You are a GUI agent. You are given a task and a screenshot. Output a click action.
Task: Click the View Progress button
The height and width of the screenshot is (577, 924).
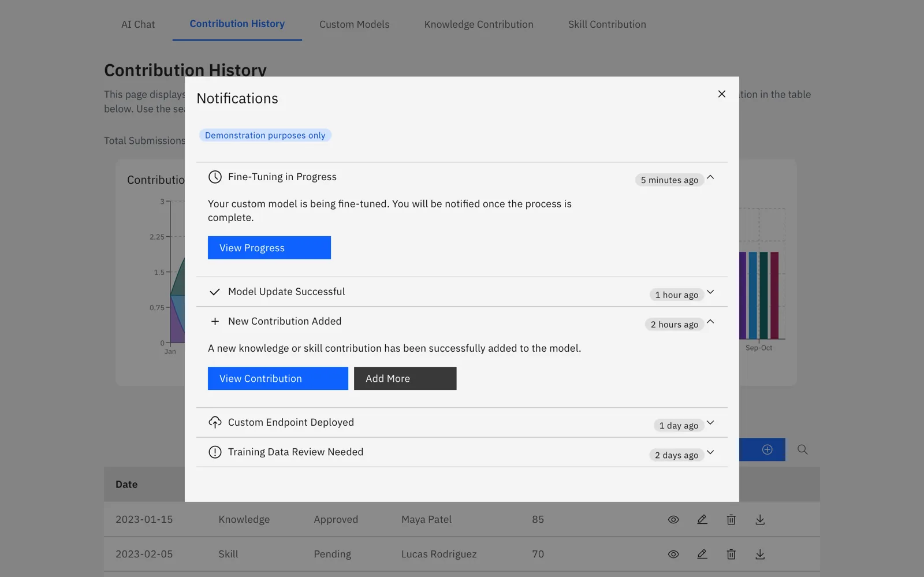(269, 248)
